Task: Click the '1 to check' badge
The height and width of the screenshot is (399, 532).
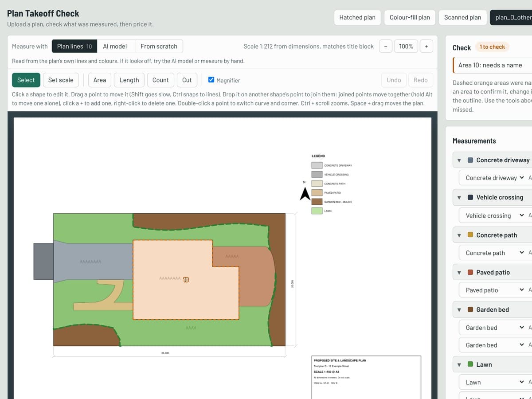Action: tap(492, 47)
